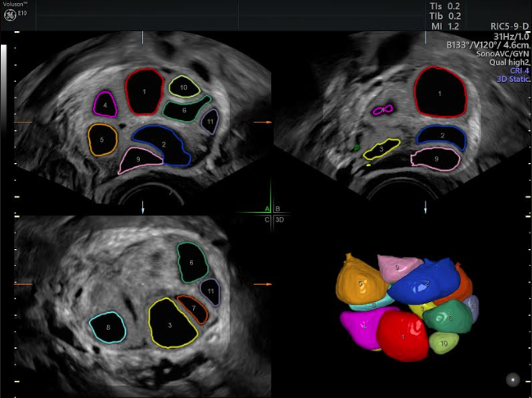
Task: Pick green follicle 6 in top-left plane
Action: coord(184,110)
